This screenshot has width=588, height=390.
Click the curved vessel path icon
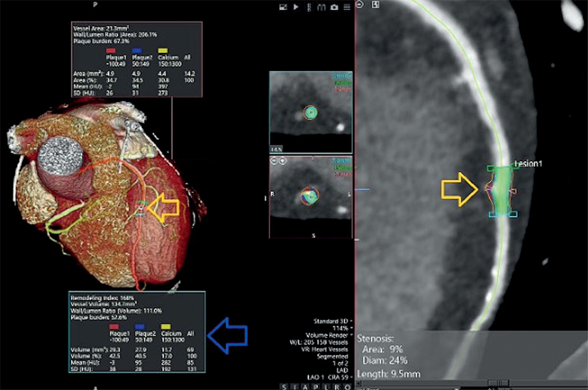click(x=322, y=7)
